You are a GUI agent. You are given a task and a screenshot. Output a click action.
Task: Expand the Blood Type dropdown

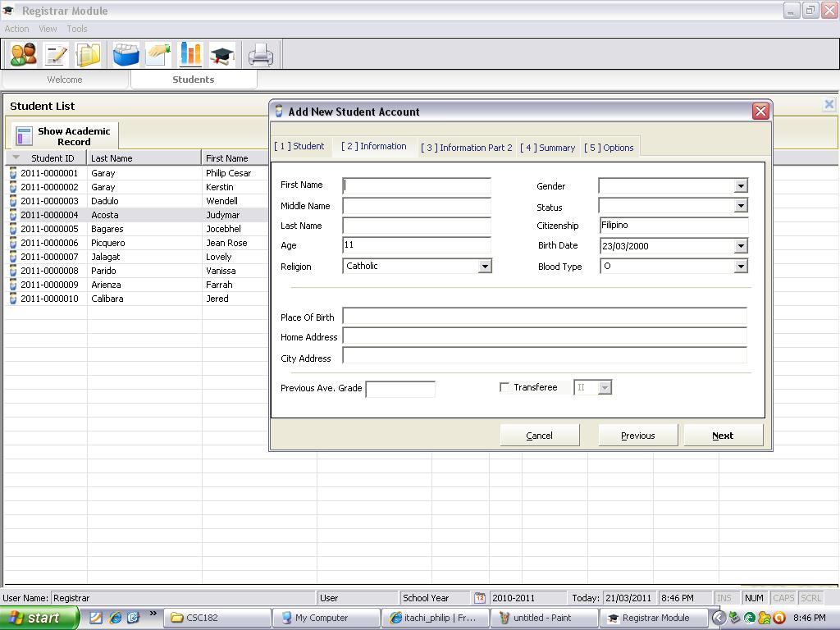[740, 267]
